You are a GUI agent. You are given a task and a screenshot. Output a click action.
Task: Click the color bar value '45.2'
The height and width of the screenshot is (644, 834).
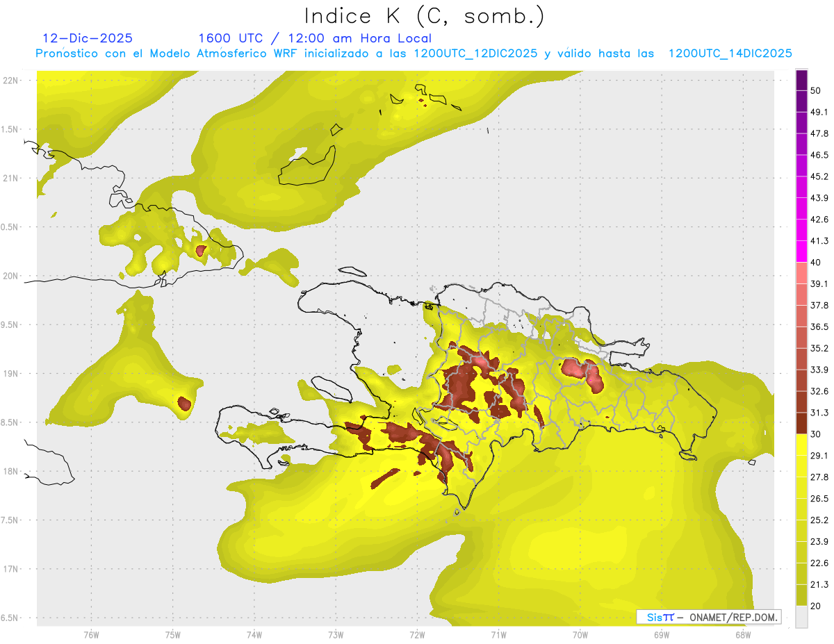819,176
